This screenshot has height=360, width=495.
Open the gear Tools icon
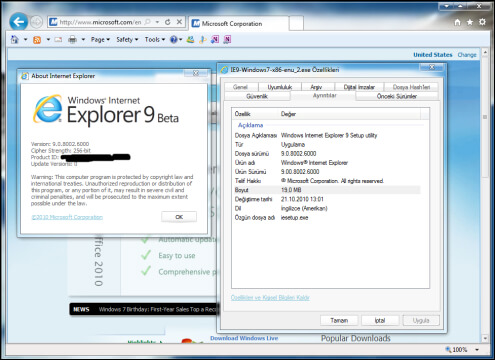pyautogui.click(x=482, y=22)
